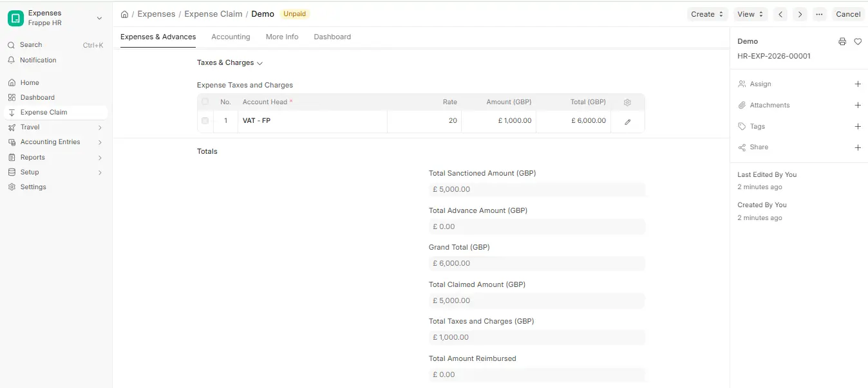This screenshot has height=388, width=868.
Task: Click the Amount cell £ 1,000.00 in table
Action: tap(498, 121)
